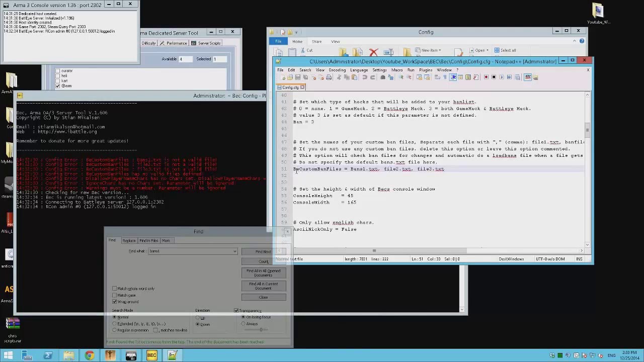Click the ABC spell-check icon in Notepad++ toolbar
Screen dimensions: 644x362
click(528, 77)
